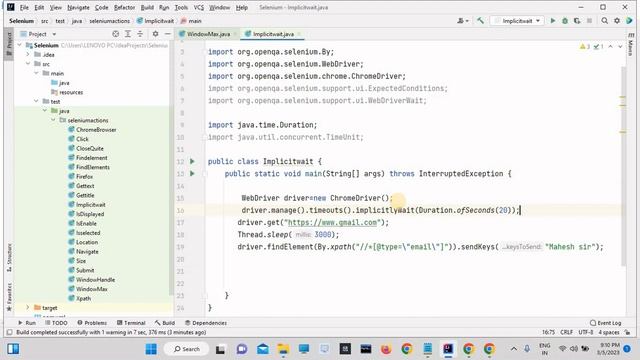Screen dimensions: 640x360
Task: Collapse all in the Project panel
Action: coord(140,34)
